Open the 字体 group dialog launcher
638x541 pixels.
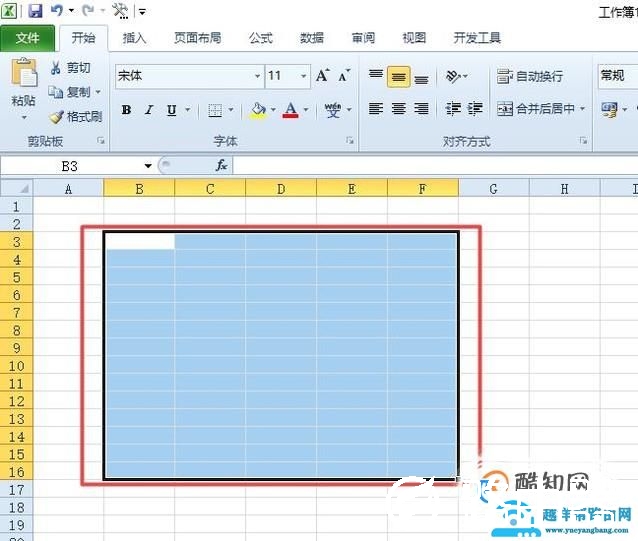pos(350,141)
